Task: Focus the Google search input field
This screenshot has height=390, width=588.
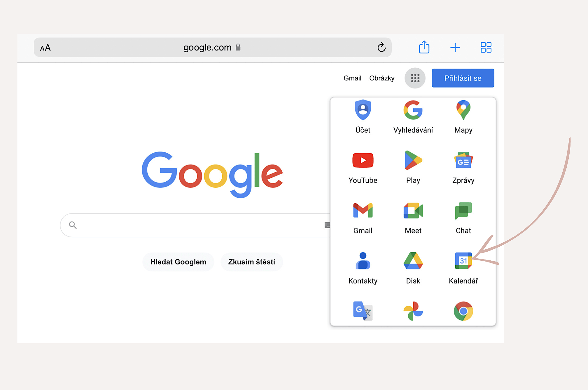Action: click(x=195, y=225)
